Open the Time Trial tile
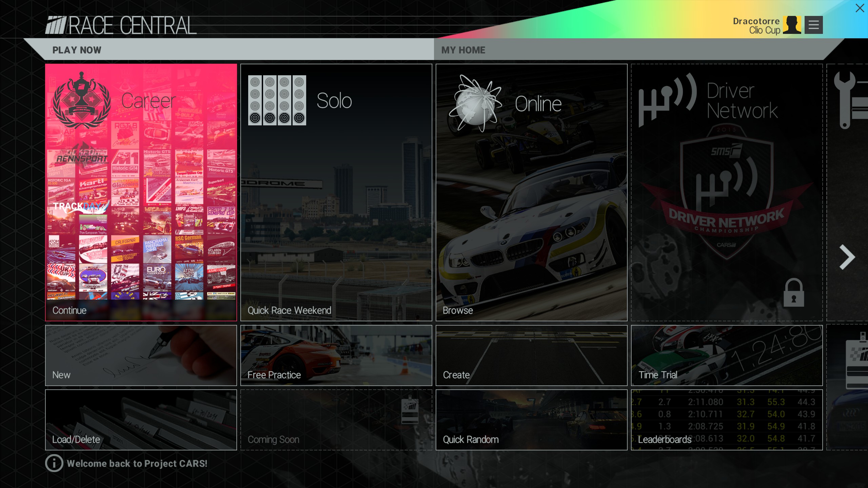 pyautogui.click(x=727, y=355)
